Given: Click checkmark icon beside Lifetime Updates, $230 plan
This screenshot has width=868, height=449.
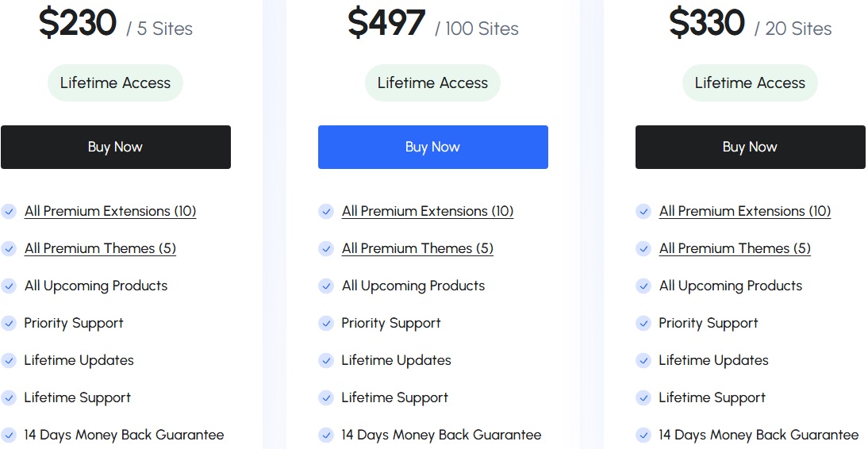Looking at the screenshot, I should (x=9, y=360).
